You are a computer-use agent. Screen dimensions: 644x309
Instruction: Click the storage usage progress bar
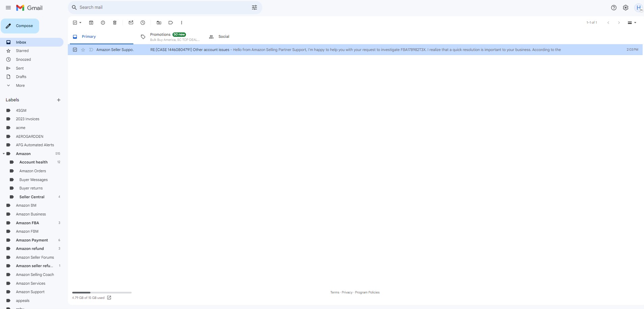tap(102, 292)
